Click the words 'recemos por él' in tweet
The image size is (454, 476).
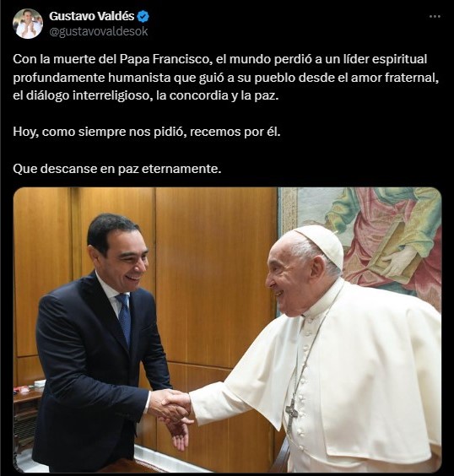click(235, 132)
